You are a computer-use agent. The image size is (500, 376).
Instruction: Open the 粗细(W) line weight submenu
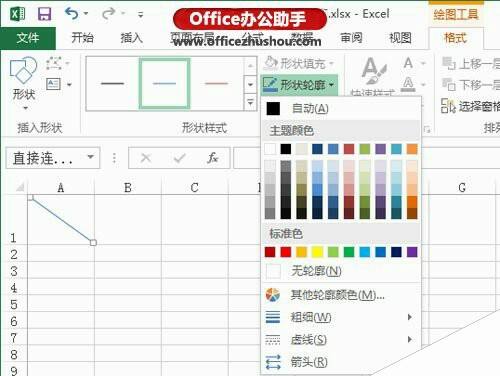(x=341, y=317)
